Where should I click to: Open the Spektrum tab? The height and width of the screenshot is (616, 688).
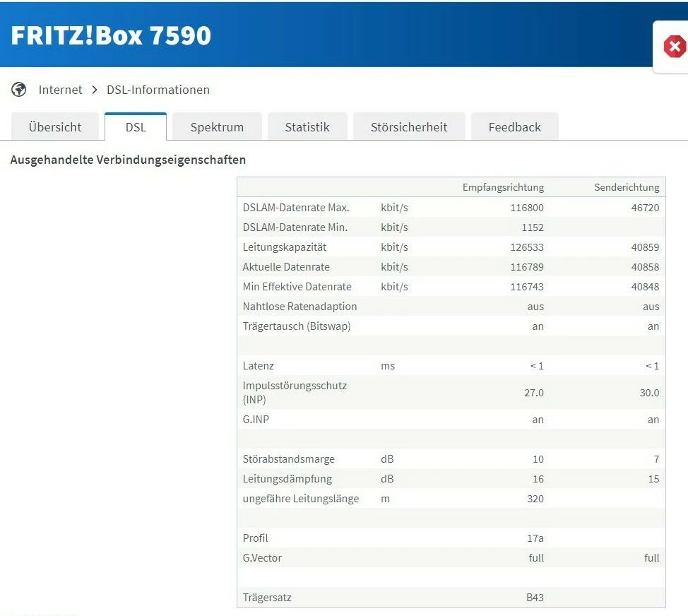tap(217, 126)
